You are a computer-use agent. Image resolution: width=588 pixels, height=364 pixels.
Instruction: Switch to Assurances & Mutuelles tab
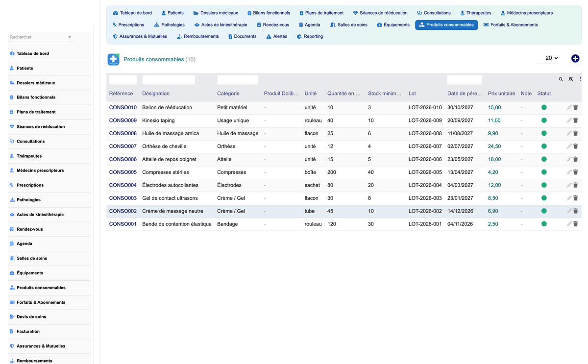tap(140, 36)
